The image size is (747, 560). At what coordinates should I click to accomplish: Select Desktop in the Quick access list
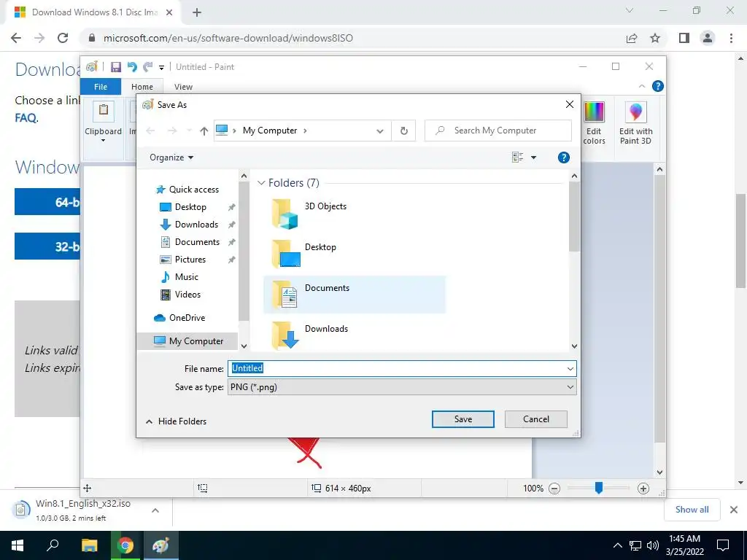point(190,207)
